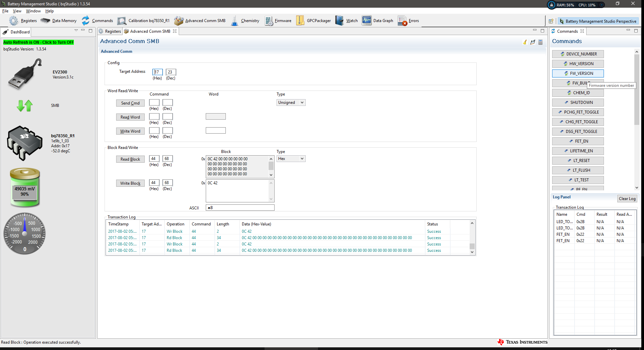Screen dimensions: 644x350
Task: Click the SHUTDOWN command button
Action: pyautogui.click(x=578, y=103)
